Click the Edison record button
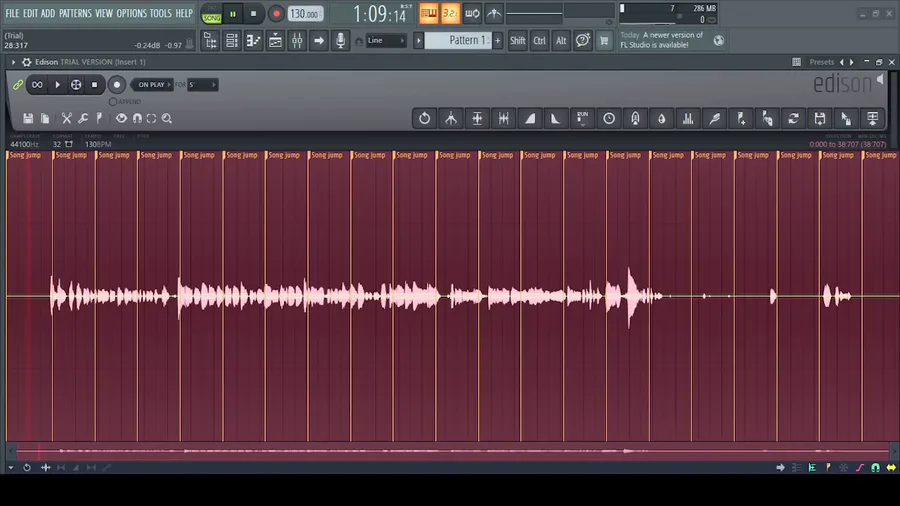Image resolution: width=900 pixels, height=506 pixels. click(117, 85)
